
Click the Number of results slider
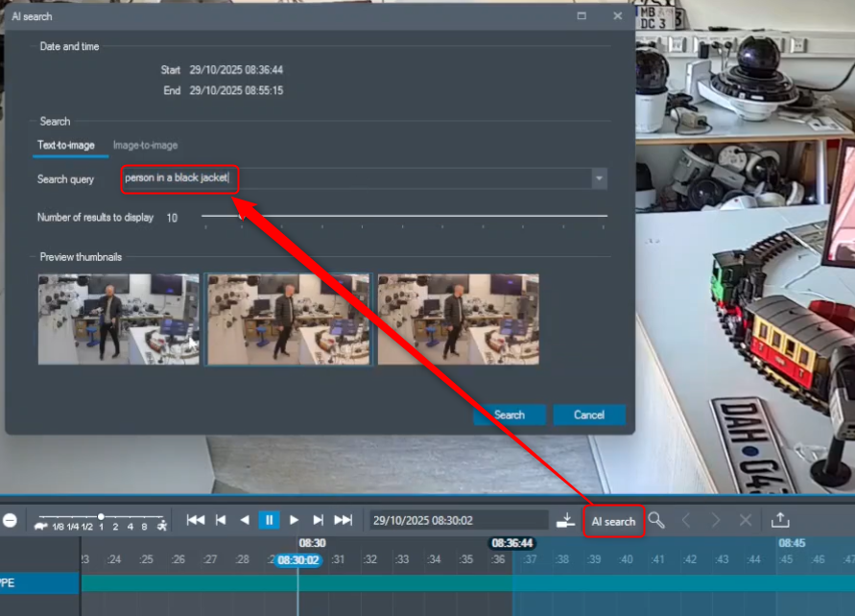point(404,217)
